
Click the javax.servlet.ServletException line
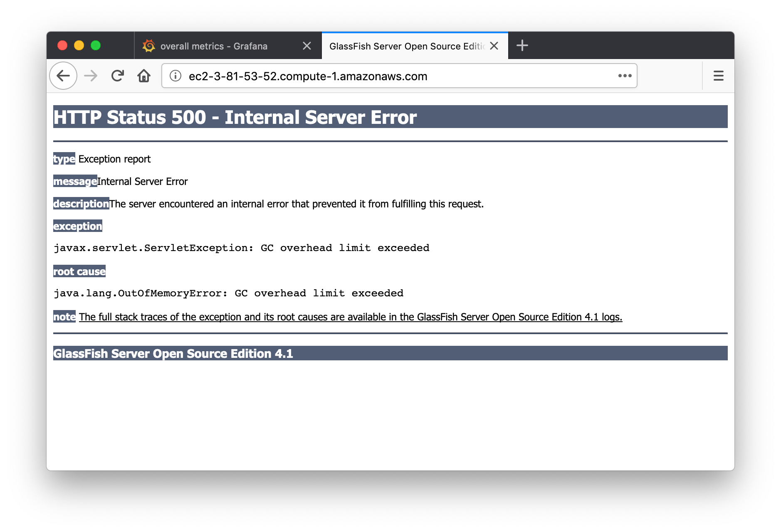tap(241, 248)
